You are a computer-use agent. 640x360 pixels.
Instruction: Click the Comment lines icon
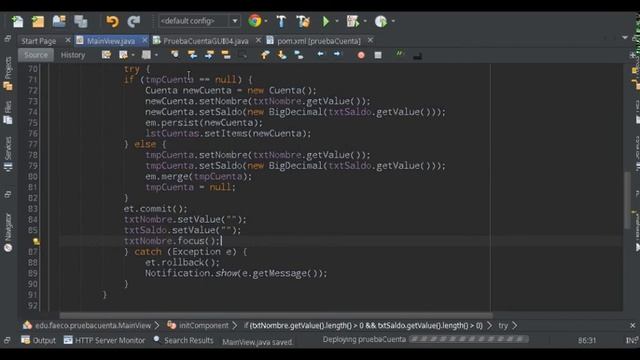400,54
